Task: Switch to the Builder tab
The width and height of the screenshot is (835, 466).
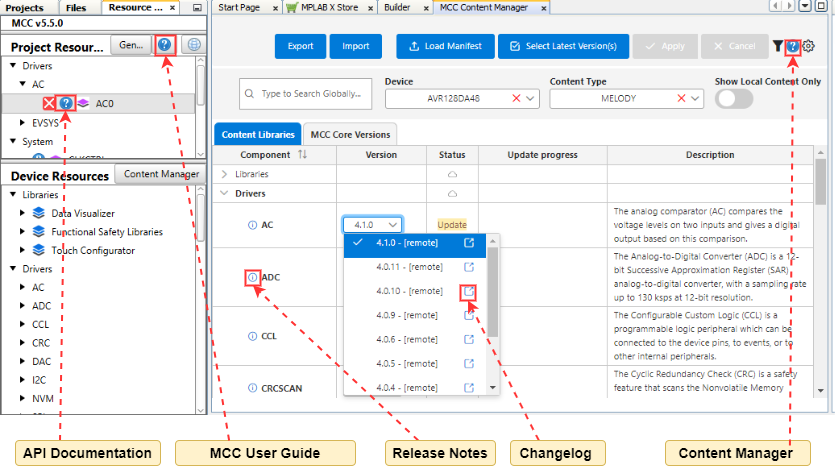Action: tap(396, 7)
